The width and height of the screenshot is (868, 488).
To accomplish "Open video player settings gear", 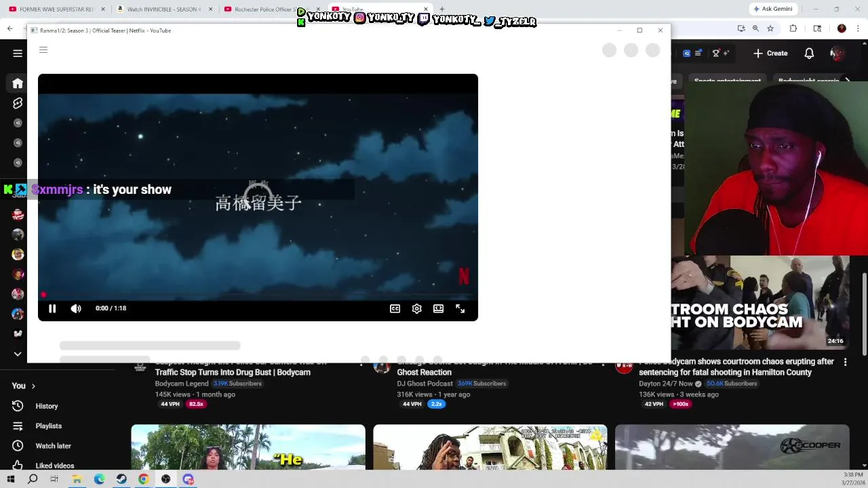I will pos(417,308).
